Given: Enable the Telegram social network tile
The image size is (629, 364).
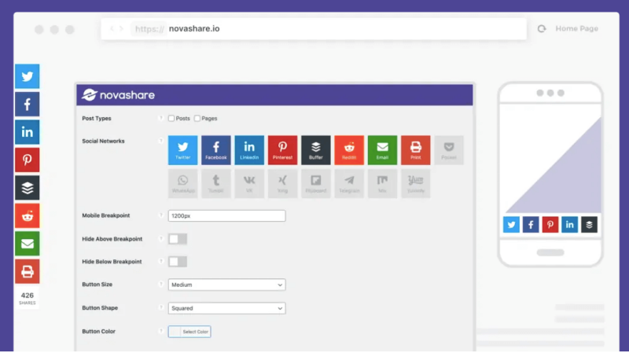Looking at the screenshot, I should tap(349, 183).
